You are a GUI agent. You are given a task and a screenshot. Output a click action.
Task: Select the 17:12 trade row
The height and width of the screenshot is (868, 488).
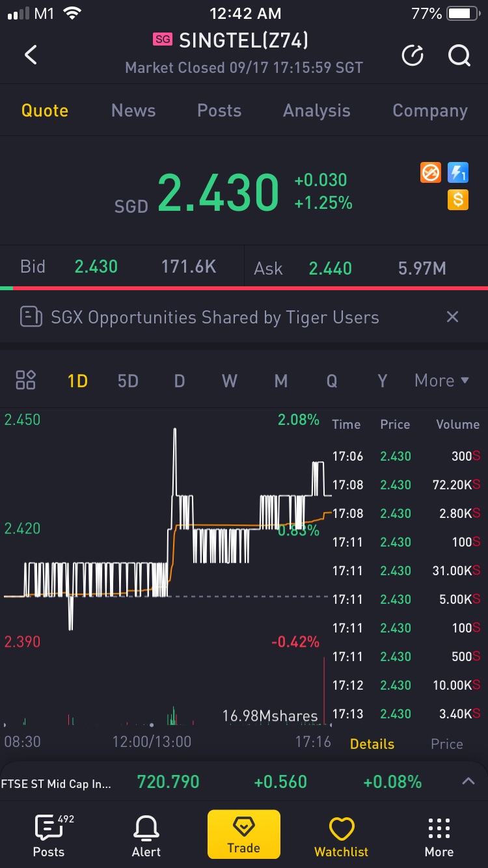(407, 685)
